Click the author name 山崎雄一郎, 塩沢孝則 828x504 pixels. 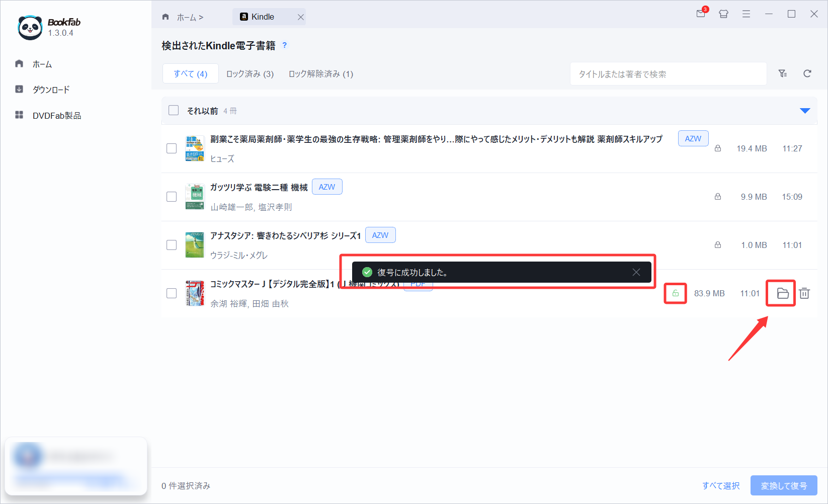[x=251, y=207]
